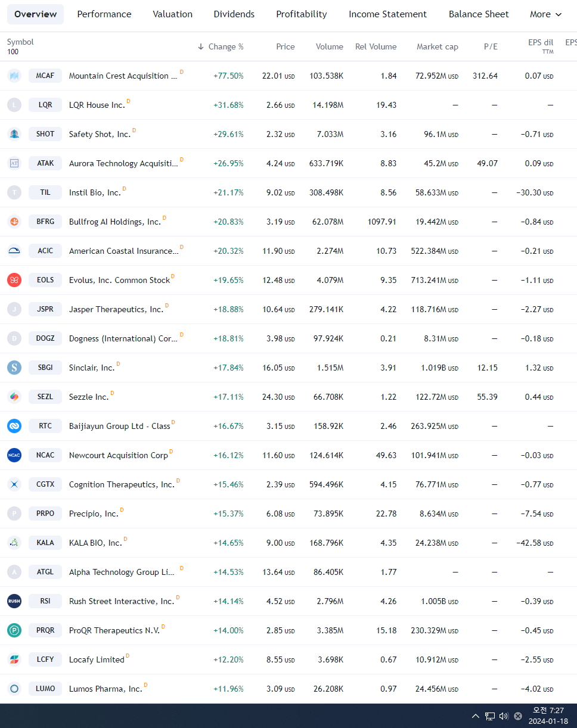The height and width of the screenshot is (728, 577).
Task: Click the ProQR Therapeutics logo icon
Action: (14, 630)
